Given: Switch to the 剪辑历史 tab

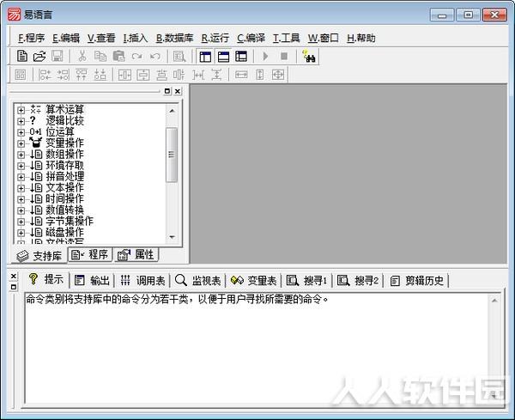Looking at the screenshot, I should pos(417,281).
